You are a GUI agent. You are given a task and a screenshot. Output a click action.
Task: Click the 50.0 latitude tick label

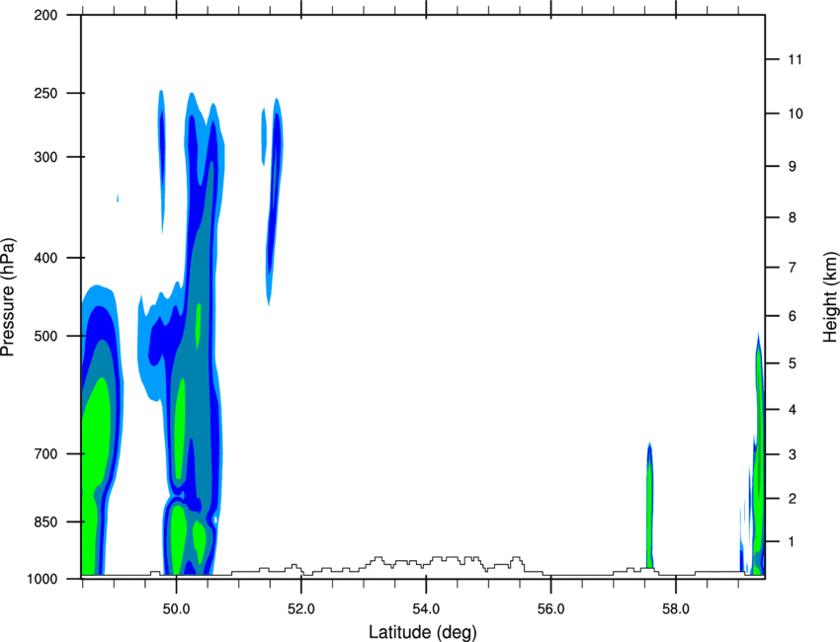176,608
